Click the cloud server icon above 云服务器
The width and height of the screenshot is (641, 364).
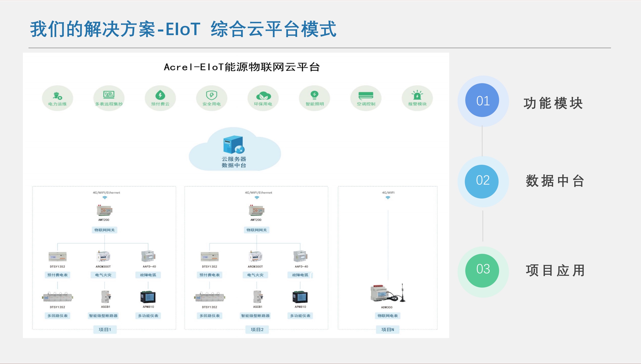point(234,145)
